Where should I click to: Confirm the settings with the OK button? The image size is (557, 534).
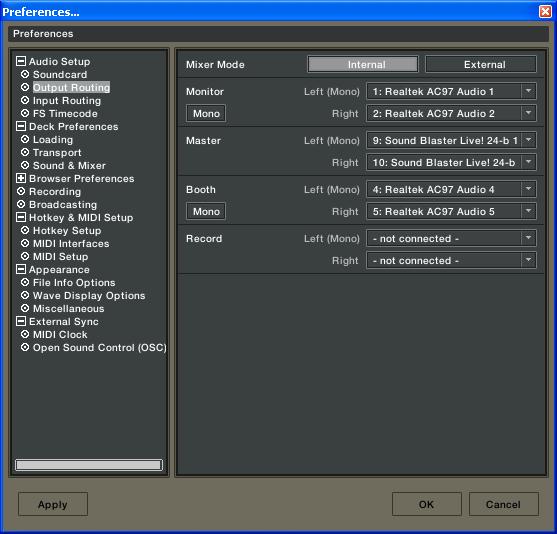(427, 504)
